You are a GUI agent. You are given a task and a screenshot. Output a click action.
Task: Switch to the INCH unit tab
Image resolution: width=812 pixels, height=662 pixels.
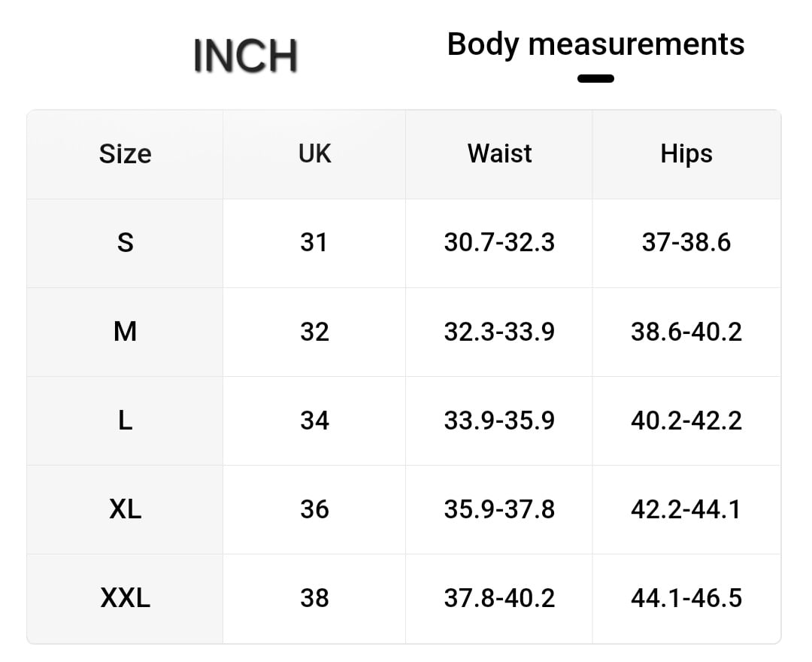tap(245, 55)
